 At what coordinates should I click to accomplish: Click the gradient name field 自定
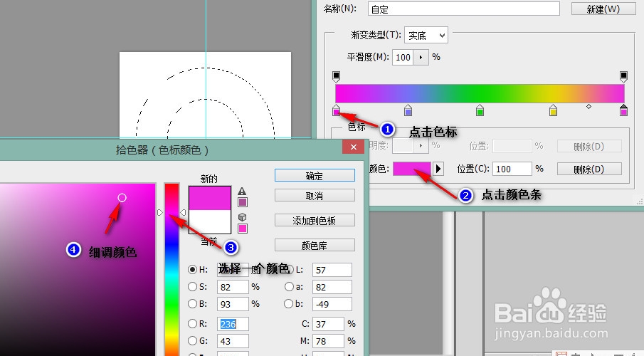464,9
